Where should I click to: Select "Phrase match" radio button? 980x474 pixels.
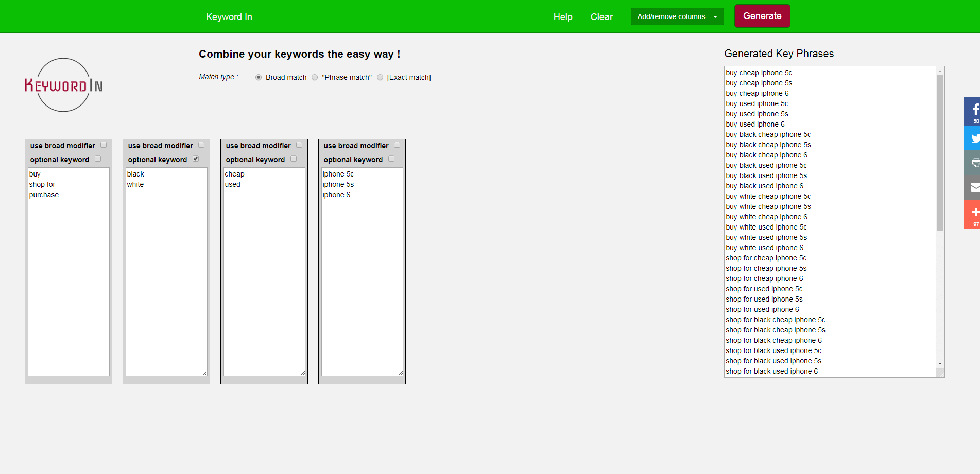[x=315, y=77]
